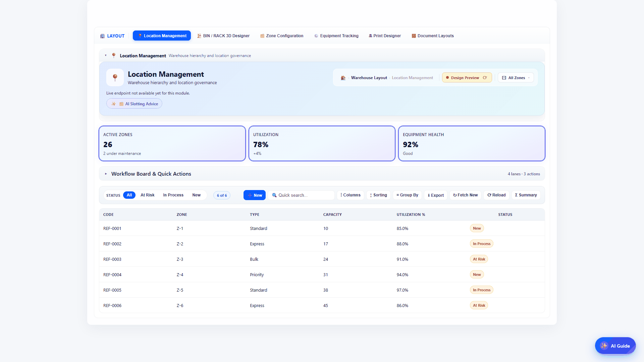Select the Location Management tab
The width and height of the screenshot is (644, 362).
coord(162,36)
